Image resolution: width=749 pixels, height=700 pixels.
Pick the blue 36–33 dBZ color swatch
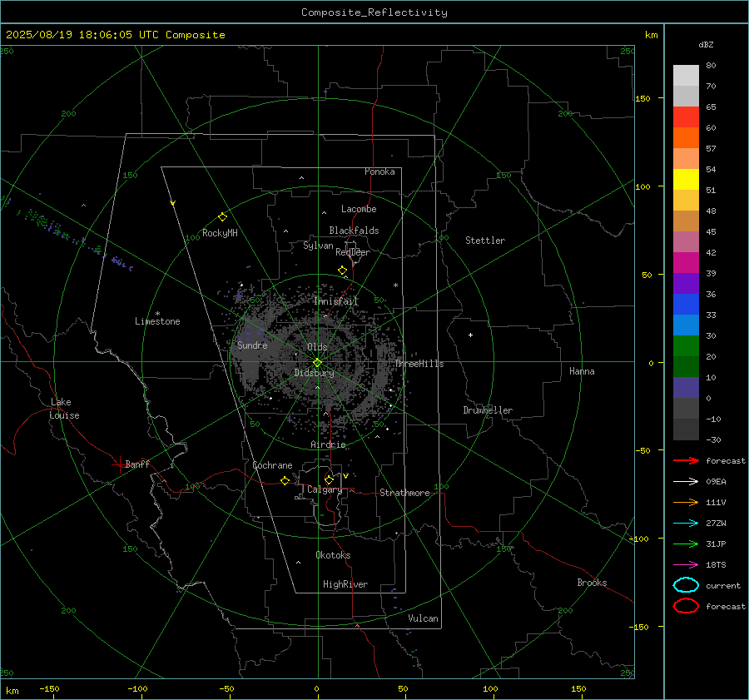686,305
